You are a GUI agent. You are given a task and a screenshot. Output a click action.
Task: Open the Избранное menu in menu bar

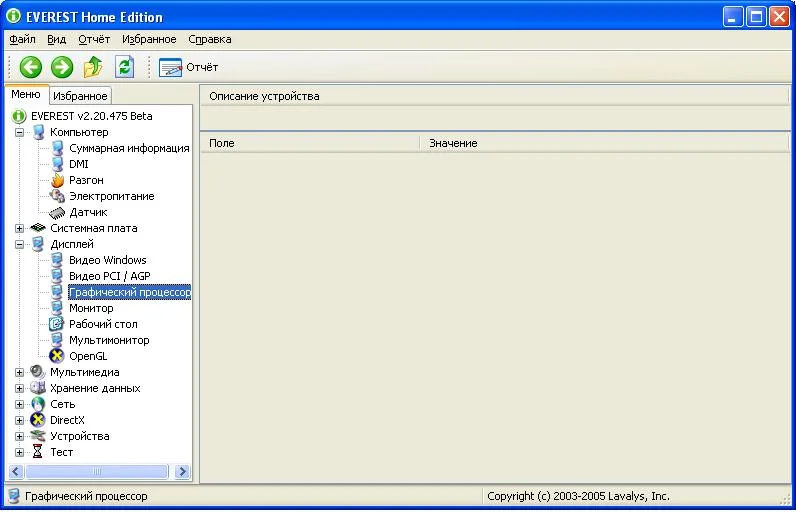149,39
